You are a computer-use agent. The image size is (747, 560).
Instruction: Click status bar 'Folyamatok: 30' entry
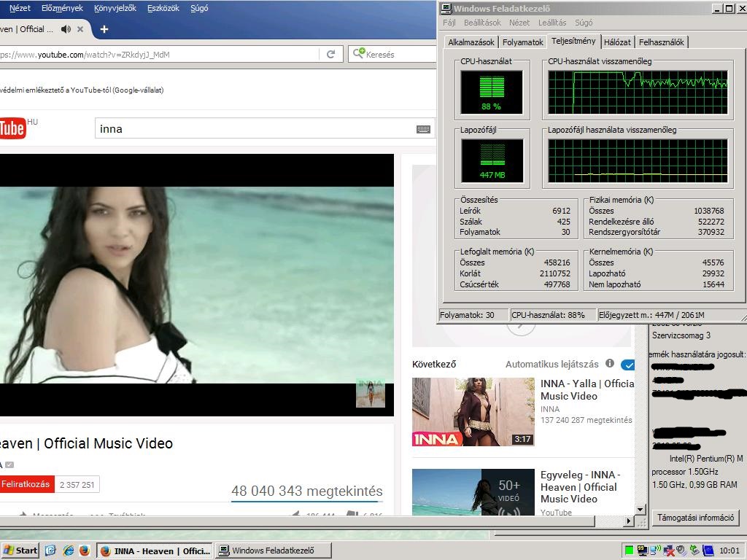click(473, 315)
